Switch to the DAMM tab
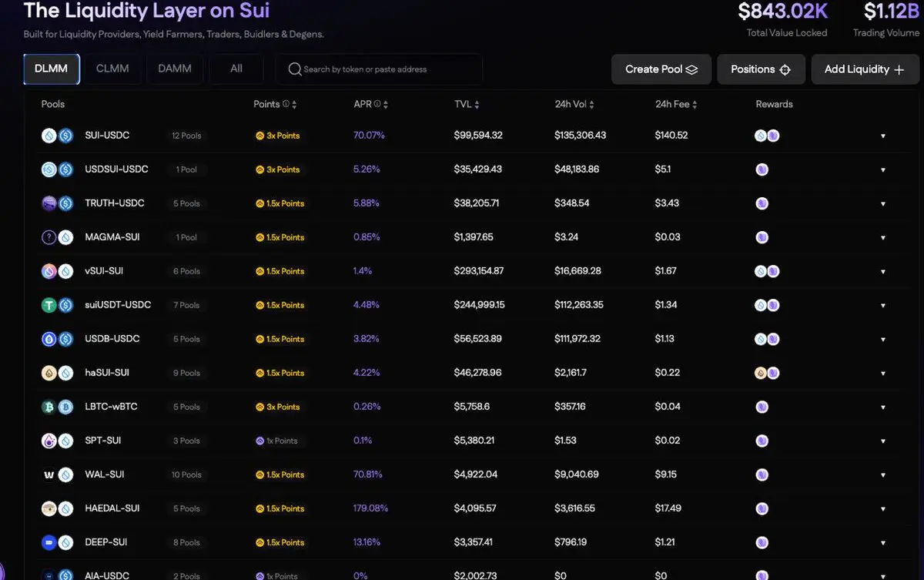 pos(175,69)
